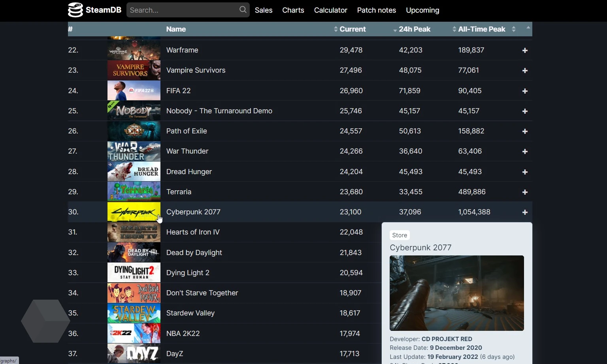Open the Hearts of Iron IV link
The width and height of the screenshot is (607, 364).
(193, 232)
